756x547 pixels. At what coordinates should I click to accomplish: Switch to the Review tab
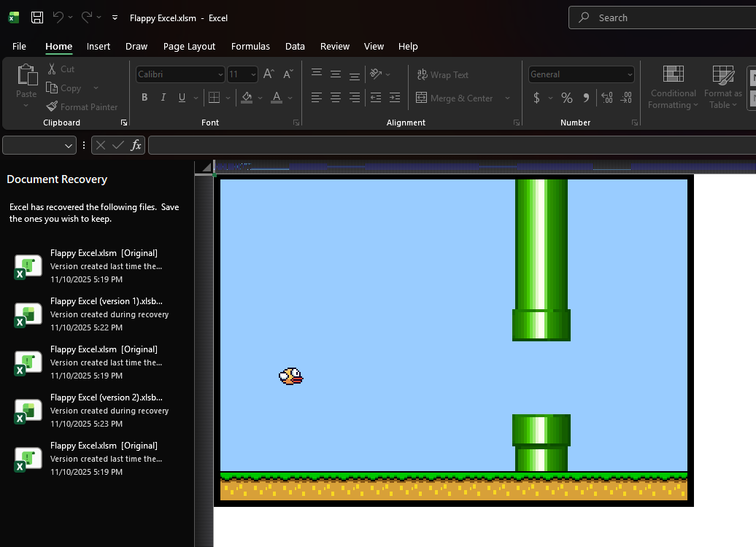pos(335,46)
